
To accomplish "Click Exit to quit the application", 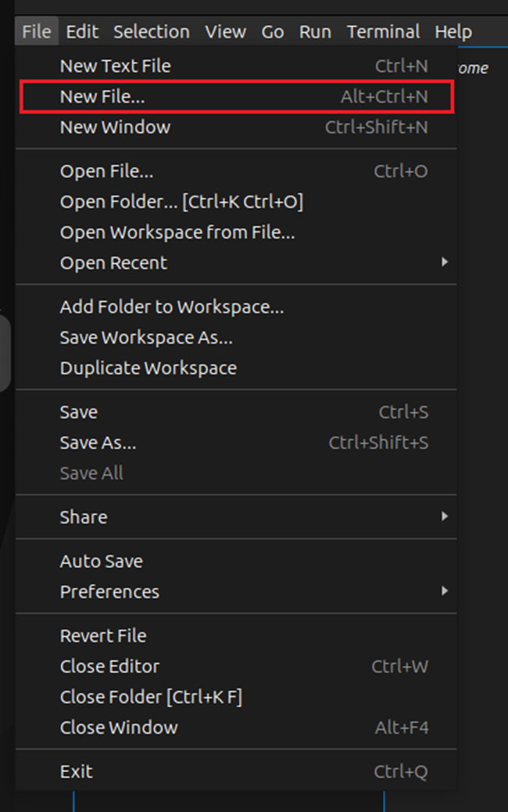I will (x=76, y=772).
